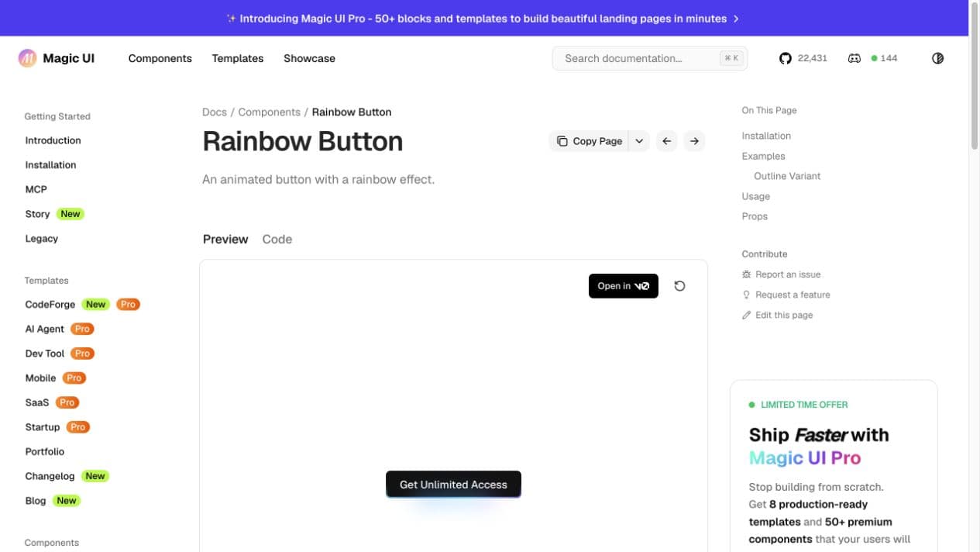Click the lightbulb icon beside Request a feature

click(747, 295)
